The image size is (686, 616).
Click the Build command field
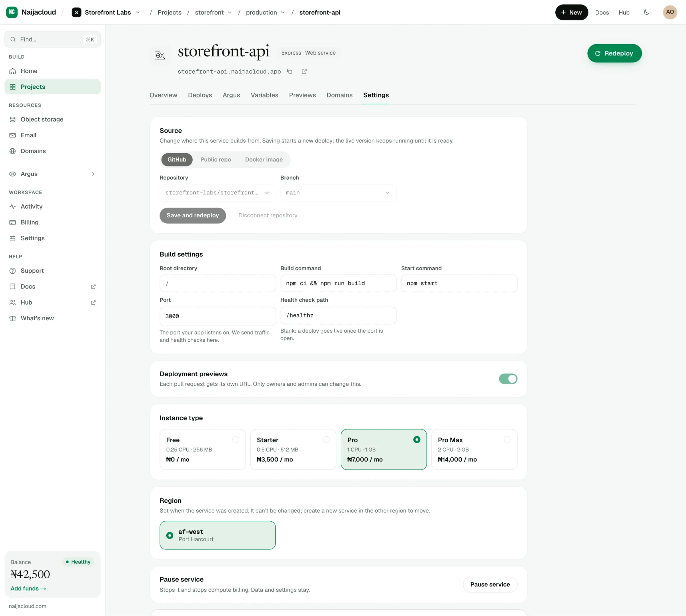[x=338, y=283]
